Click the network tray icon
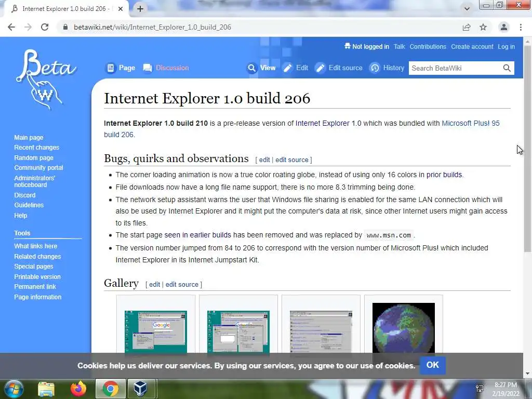 [x=480, y=389]
